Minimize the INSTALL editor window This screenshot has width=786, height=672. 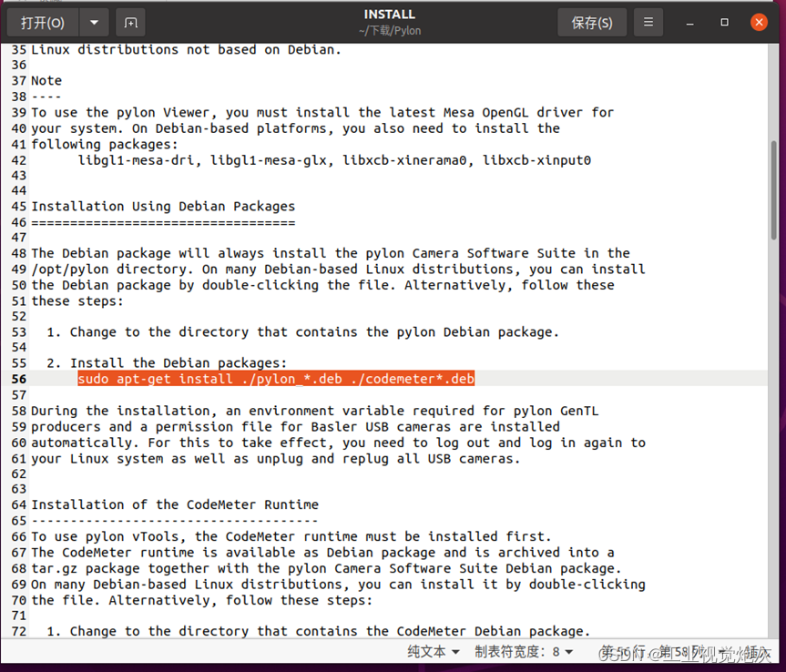pos(689,23)
